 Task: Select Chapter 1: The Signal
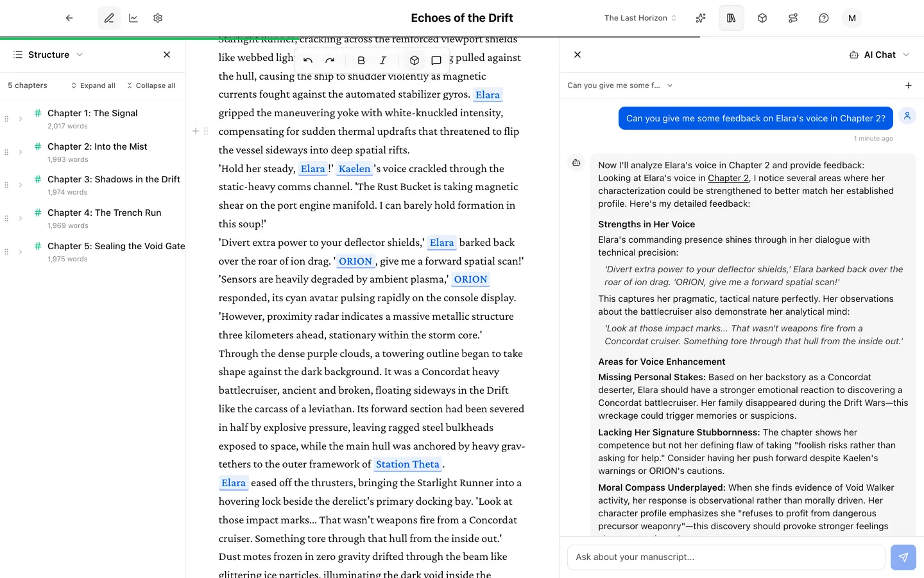[x=92, y=113]
